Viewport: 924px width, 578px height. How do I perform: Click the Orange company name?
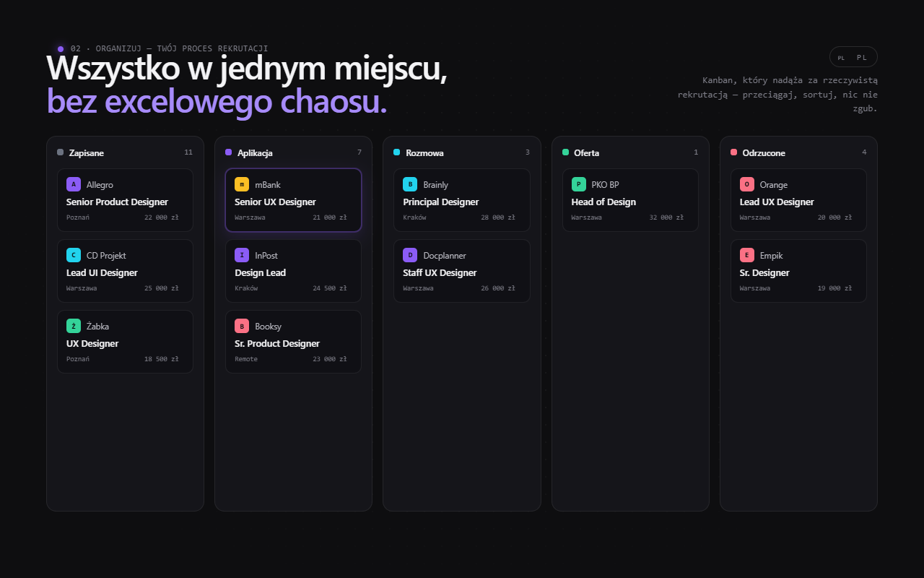tap(774, 185)
